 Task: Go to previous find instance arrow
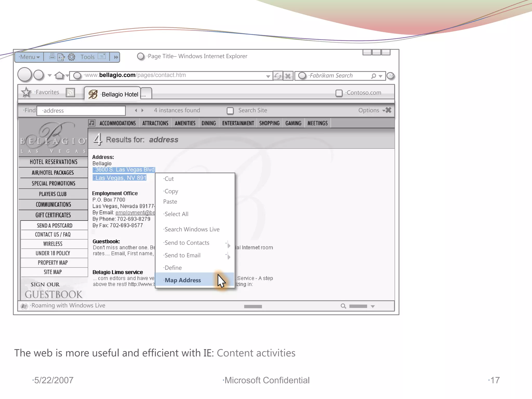136,110
